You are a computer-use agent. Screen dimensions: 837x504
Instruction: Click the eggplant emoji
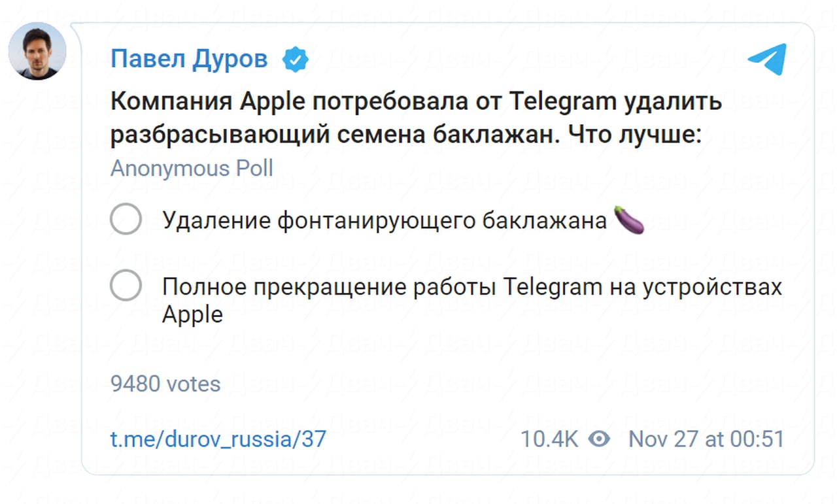630,220
